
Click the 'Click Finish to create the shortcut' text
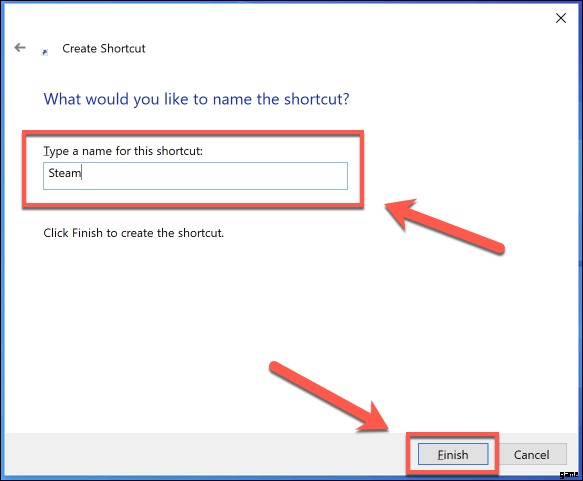(133, 233)
